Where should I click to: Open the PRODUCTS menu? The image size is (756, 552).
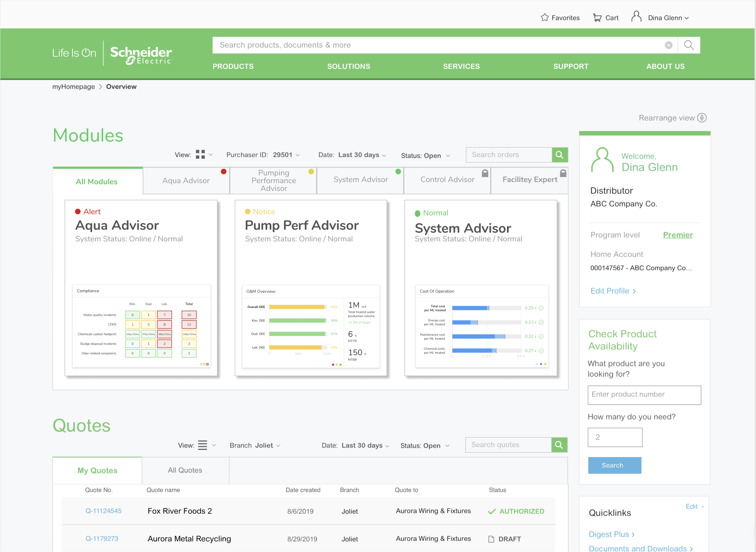(x=233, y=67)
